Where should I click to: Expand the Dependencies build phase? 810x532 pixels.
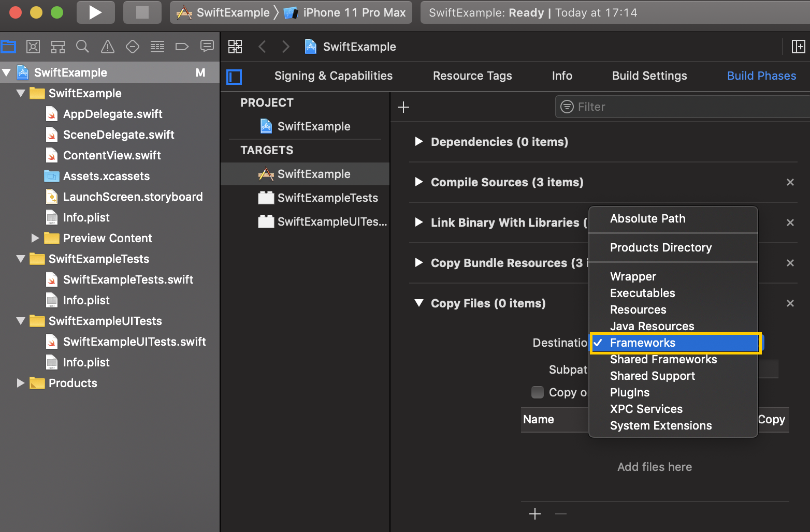tap(419, 142)
